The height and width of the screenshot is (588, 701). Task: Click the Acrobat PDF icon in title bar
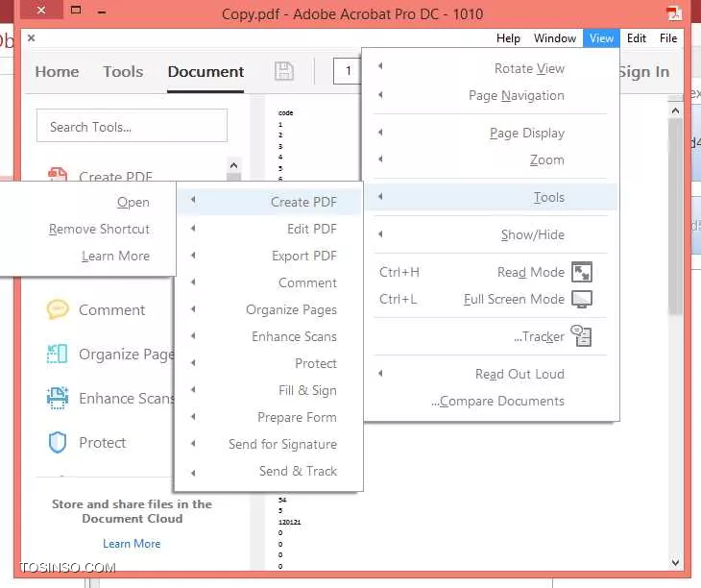[x=673, y=13]
